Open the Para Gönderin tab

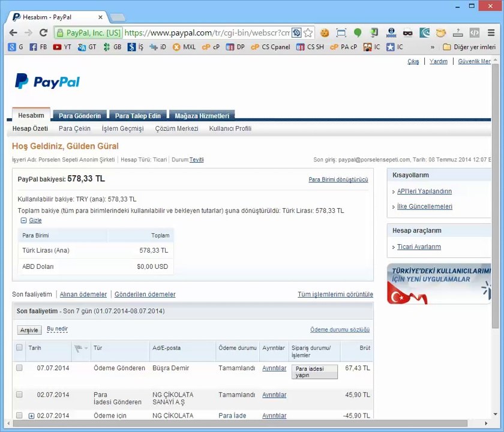(80, 116)
